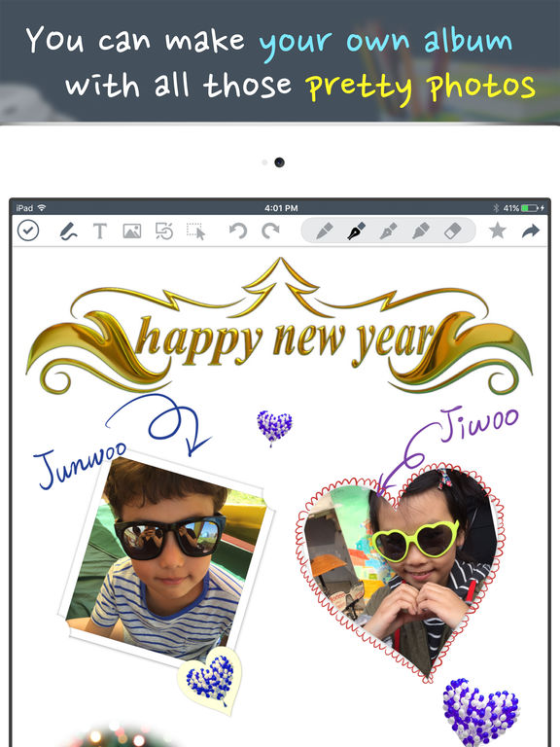Tap the small purple heart sticker
Screen dimensions: 560x747
coord(274,427)
